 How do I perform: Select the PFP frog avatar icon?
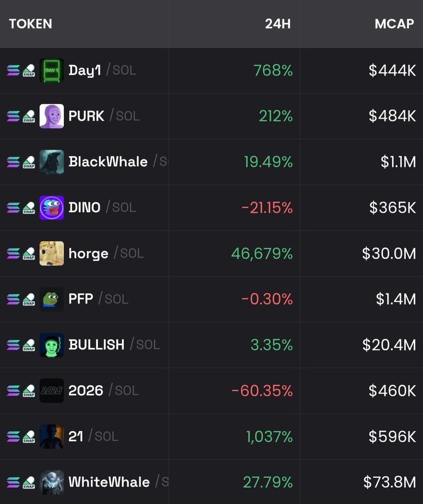pos(51,299)
